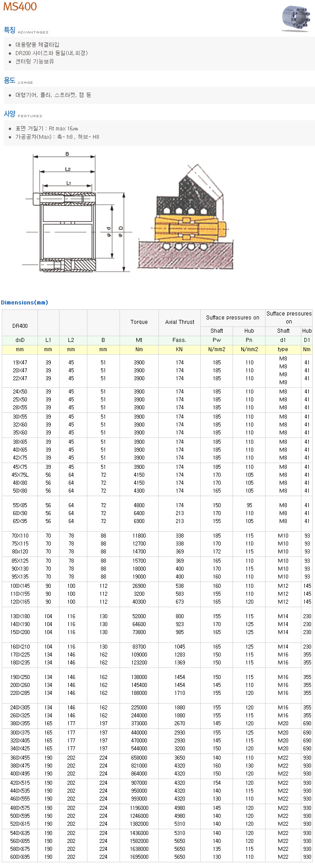
Task: Select the 용도 Usage section heading
Action: [x=18, y=81]
